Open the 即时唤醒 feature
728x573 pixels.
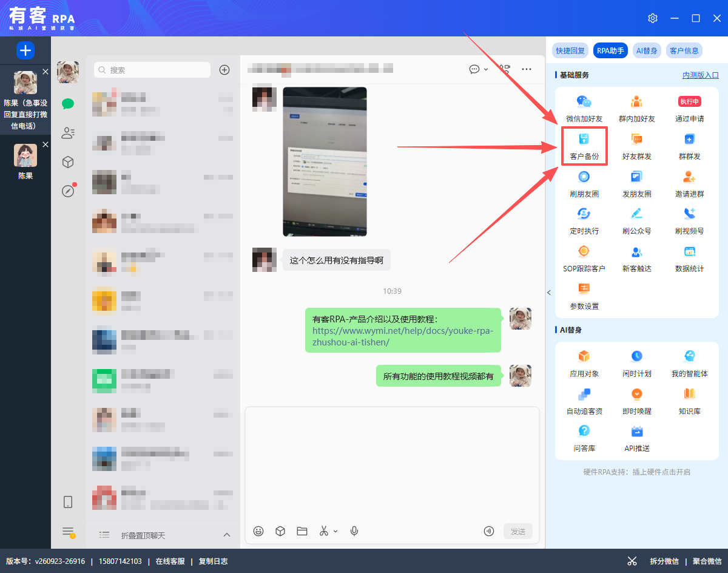pos(636,402)
